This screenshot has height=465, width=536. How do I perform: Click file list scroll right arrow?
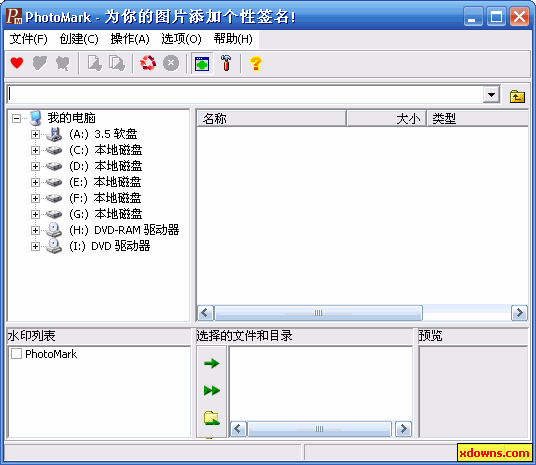[x=519, y=313]
